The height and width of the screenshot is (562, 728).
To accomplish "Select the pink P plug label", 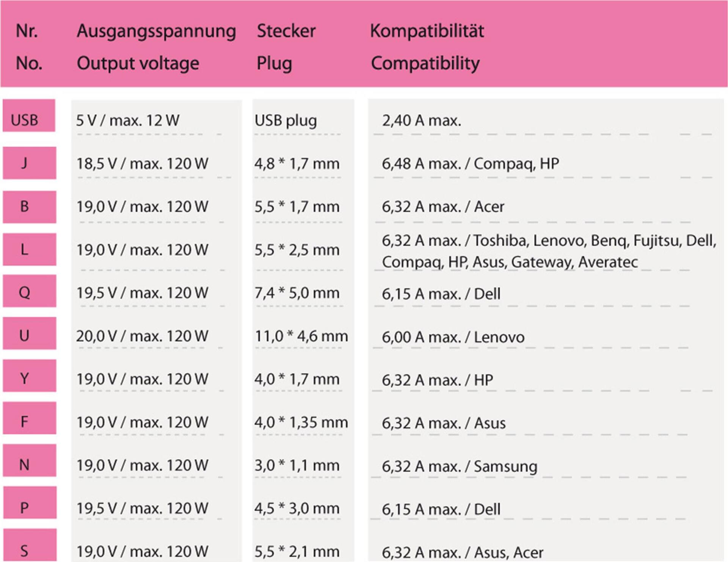I will 30,503.
